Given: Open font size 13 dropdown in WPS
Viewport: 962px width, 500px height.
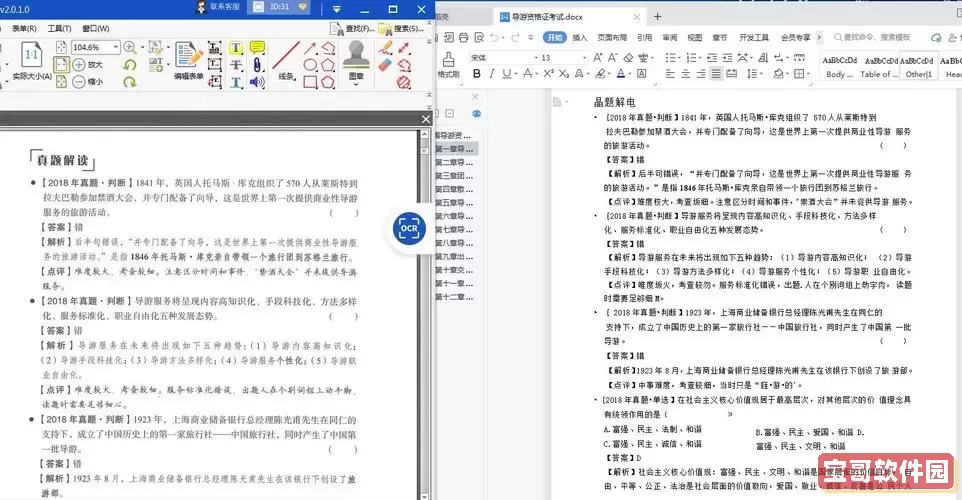Looking at the screenshot, I should 583,58.
